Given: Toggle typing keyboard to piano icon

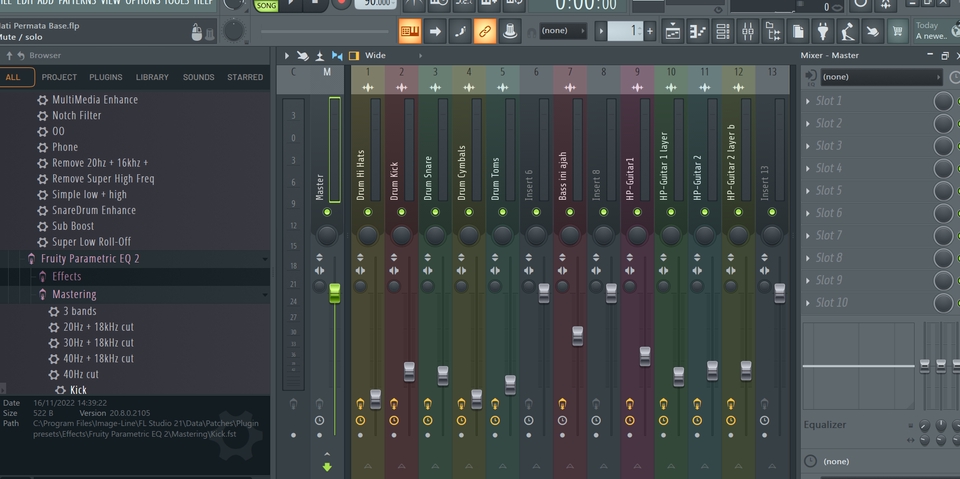Looking at the screenshot, I should [x=410, y=31].
